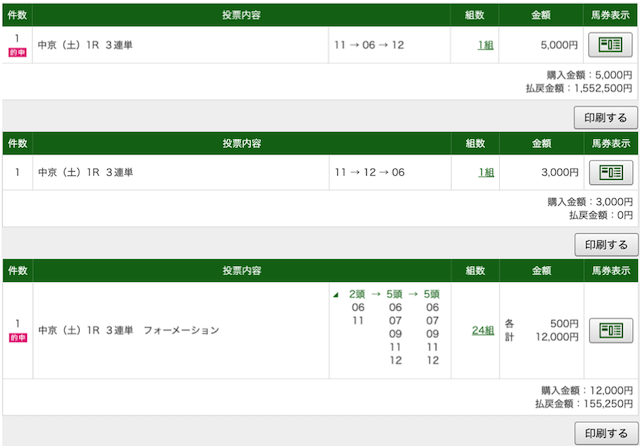The image size is (640, 446).
Task: Select the 払戻金額：1,552,500円 text
Action: click(x=579, y=88)
